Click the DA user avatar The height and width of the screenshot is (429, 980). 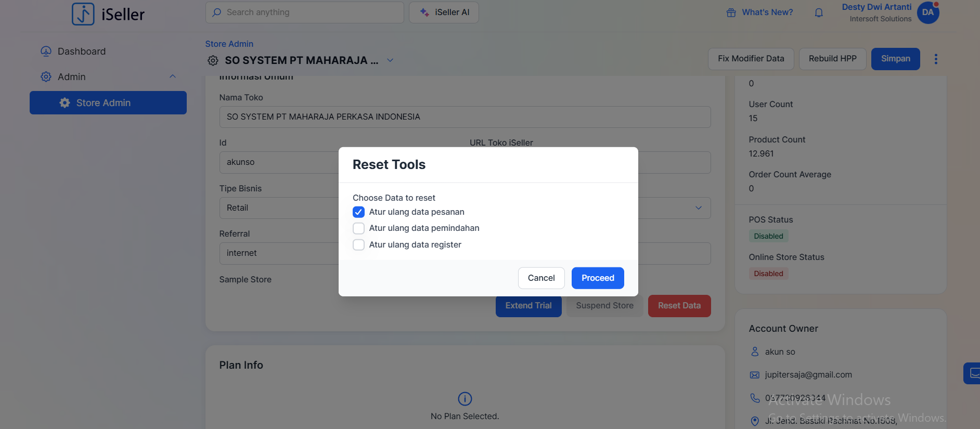click(928, 12)
